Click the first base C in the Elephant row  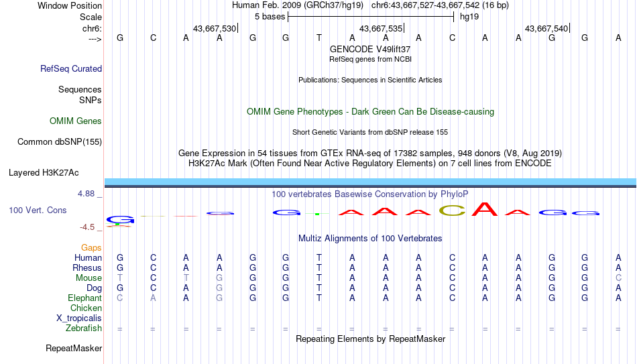119,298
